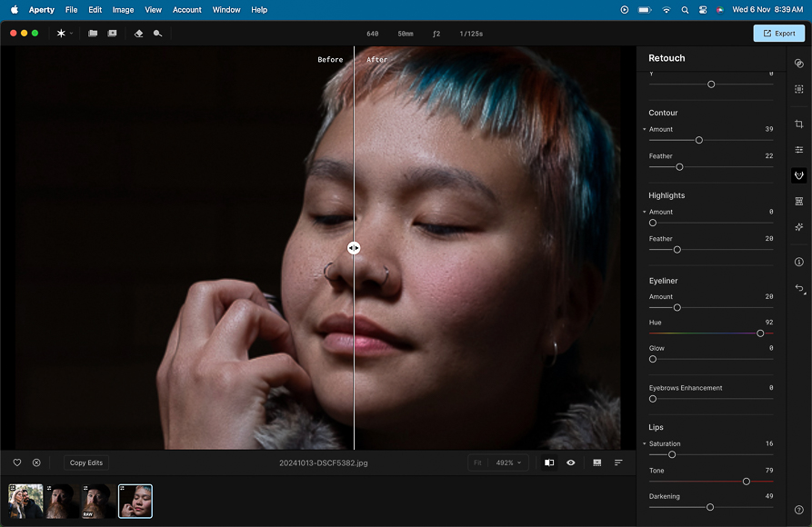Toggle the eye preview of original
The image size is (812, 527).
click(x=571, y=462)
